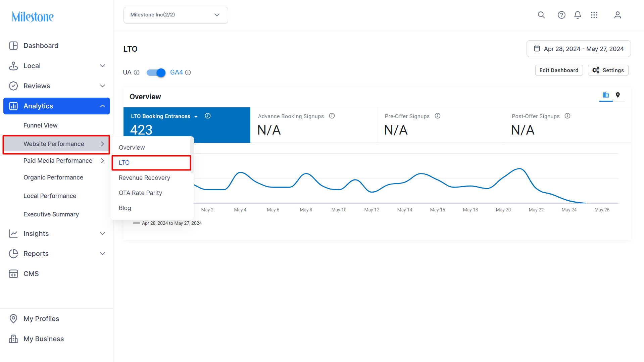Click the Edit Dashboard button
The width and height of the screenshot is (644, 362).
tap(559, 70)
